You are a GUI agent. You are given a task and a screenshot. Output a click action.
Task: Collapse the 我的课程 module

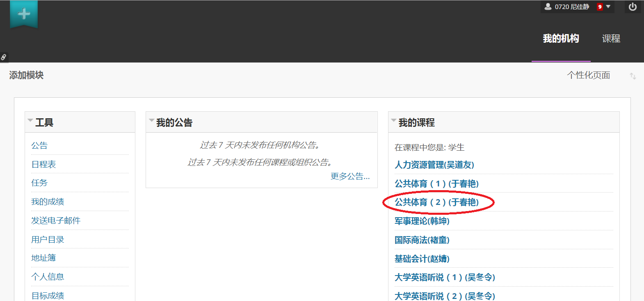394,121
